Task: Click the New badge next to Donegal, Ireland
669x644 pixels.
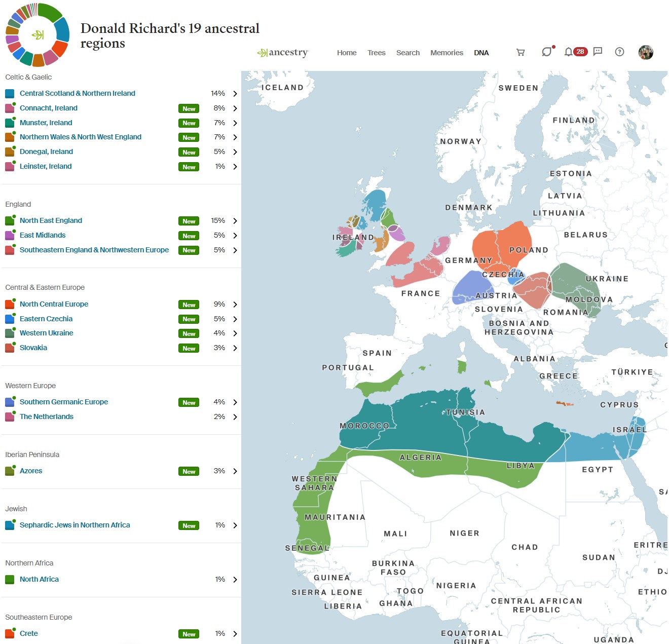Action: (188, 152)
